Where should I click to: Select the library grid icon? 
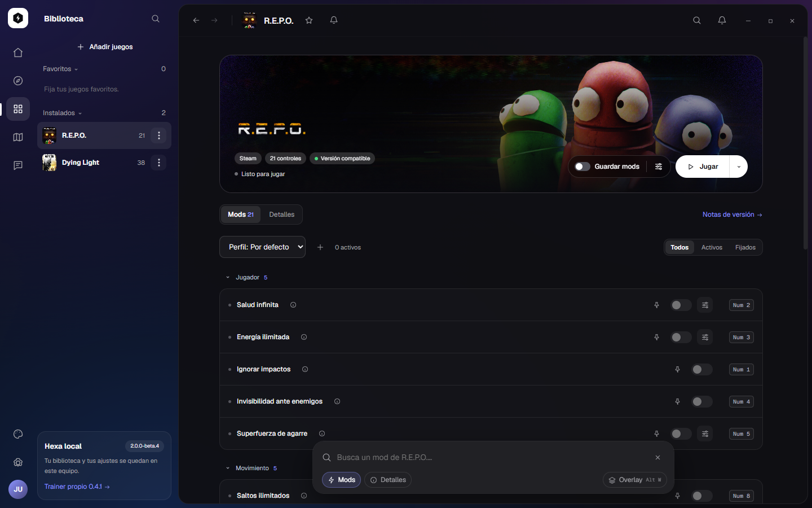pos(18,109)
